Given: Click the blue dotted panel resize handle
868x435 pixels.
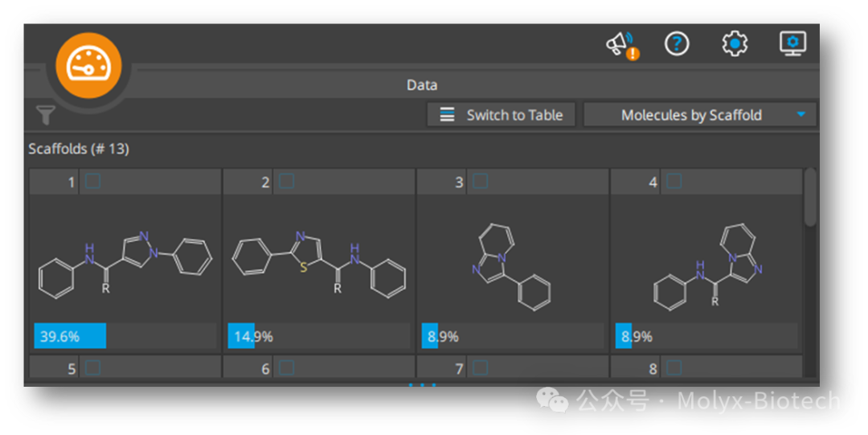Looking at the screenshot, I should pos(422,384).
